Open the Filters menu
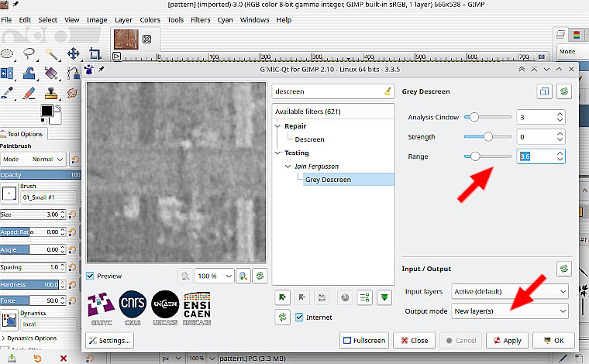This screenshot has width=589, height=364. pos(200,19)
